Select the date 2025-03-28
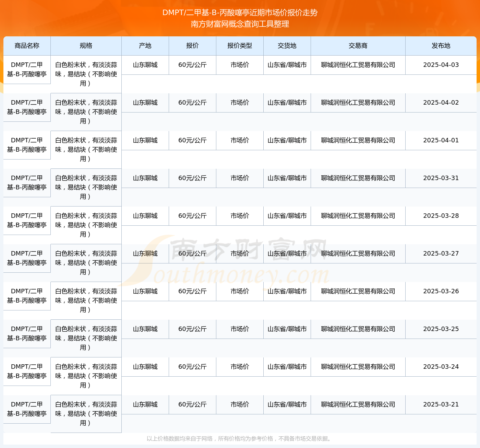The width and height of the screenshot is (480, 448). (441, 216)
